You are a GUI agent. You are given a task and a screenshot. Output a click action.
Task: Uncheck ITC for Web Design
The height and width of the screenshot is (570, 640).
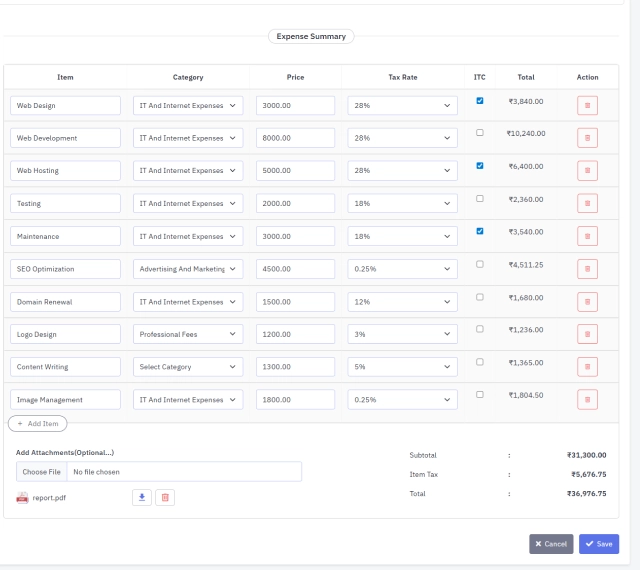tap(480, 100)
